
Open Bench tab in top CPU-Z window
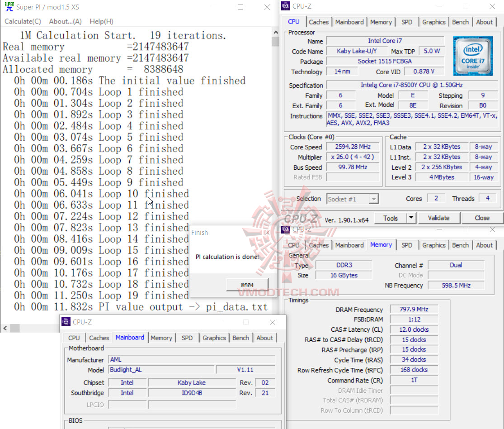[x=460, y=22]
